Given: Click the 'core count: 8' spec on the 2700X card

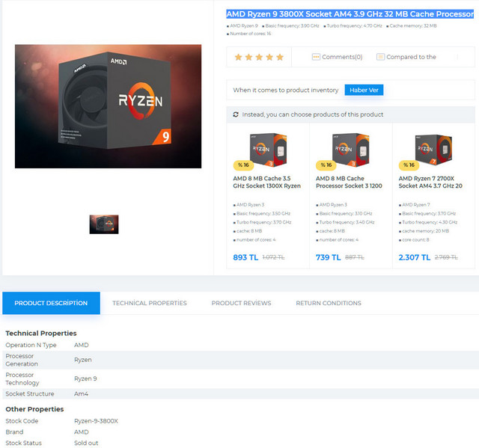Looking at the screenshot, I should tap(415, 239).
